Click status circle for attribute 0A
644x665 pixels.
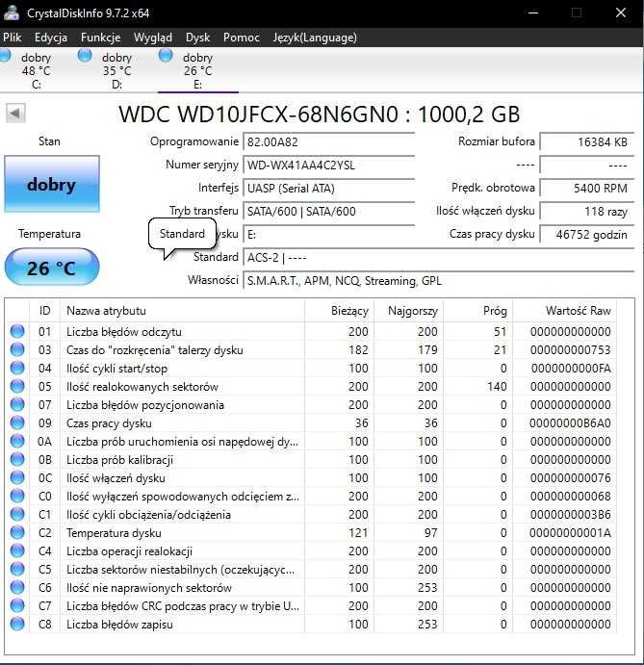coord(17,441)
